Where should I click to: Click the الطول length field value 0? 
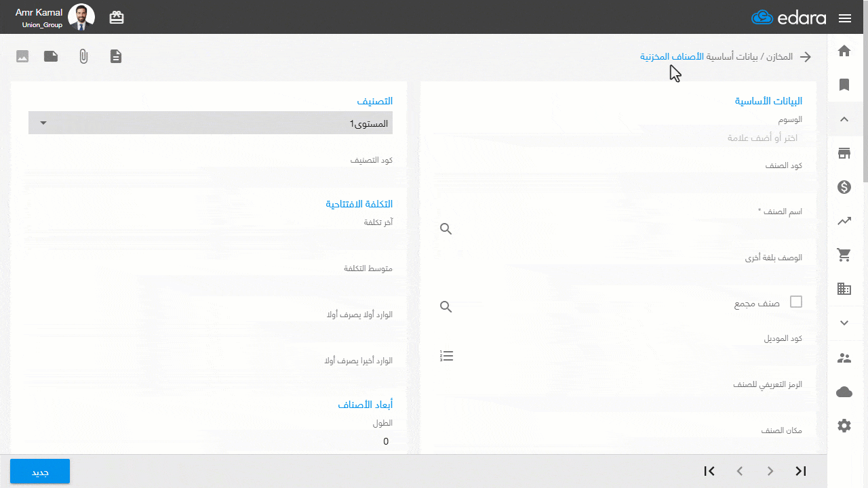(x=210, y=441)
